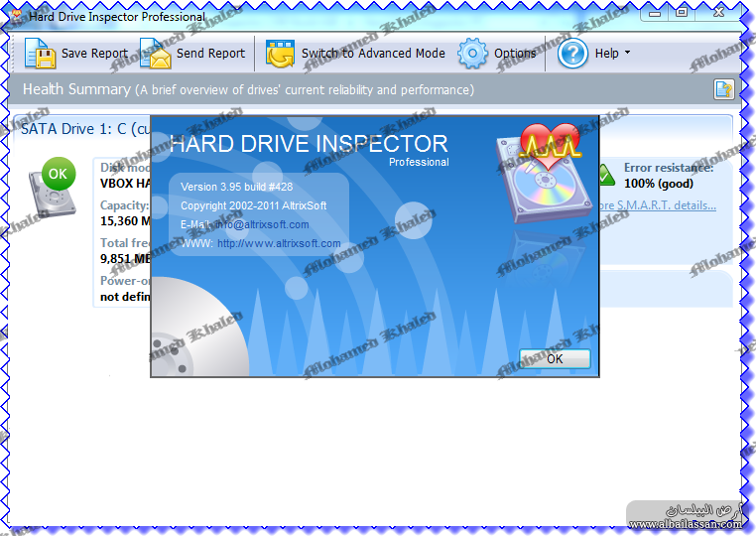Screen dimensions: 756x536
Task: Close the Hard Drive Inspector window
Action: 718,13
